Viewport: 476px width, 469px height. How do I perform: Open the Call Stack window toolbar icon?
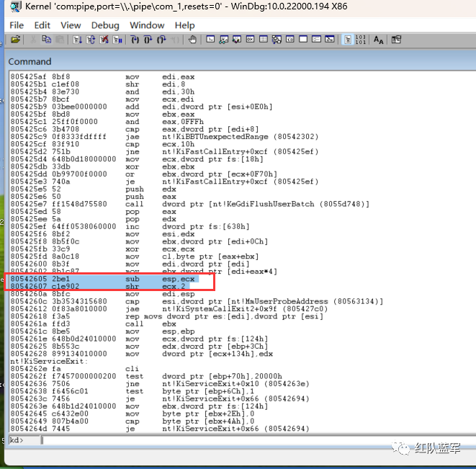[x=277, y=39]
